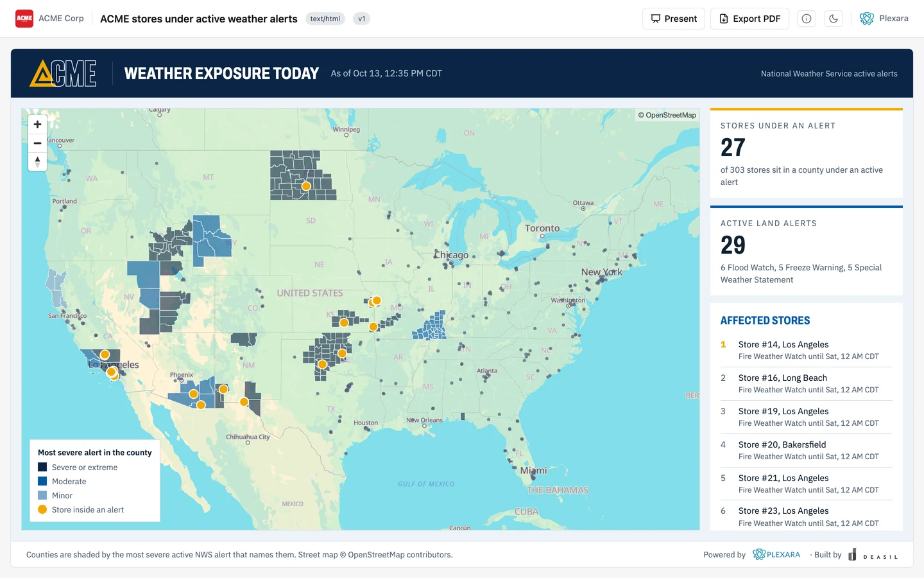Click the 27 stores under alert figure
924x578 pixels.
click(x=733, y=148)
